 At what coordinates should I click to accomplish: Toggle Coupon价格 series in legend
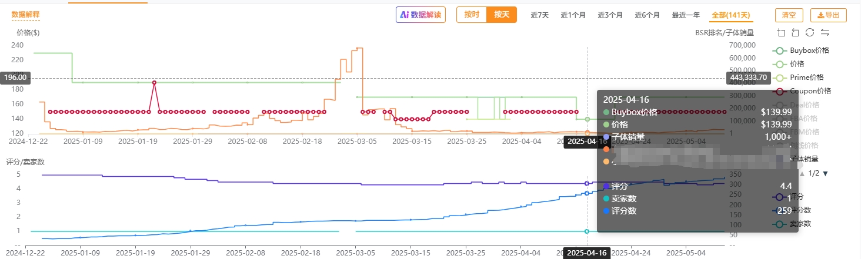(802, 91)
